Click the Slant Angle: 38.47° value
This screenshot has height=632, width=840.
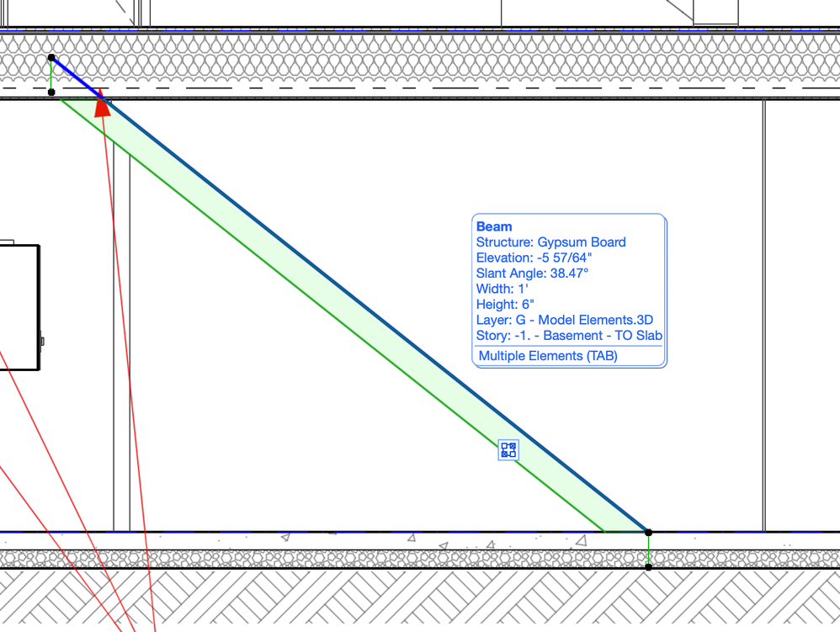(x=532, y=273)
